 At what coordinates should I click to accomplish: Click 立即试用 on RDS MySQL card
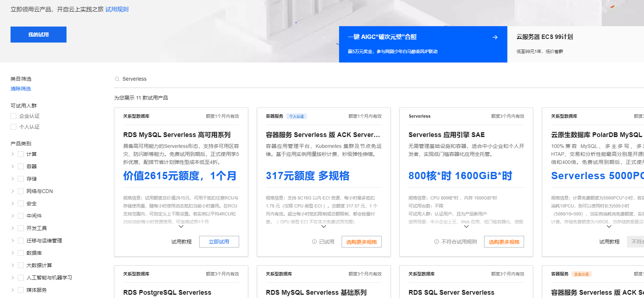pos(219,242)
